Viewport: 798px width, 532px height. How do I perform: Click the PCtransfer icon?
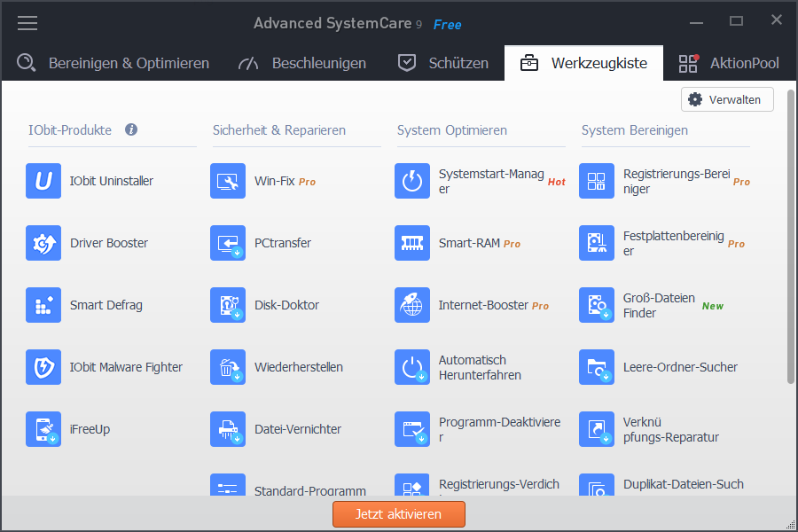pyautogui.click(x=228, y=243)
